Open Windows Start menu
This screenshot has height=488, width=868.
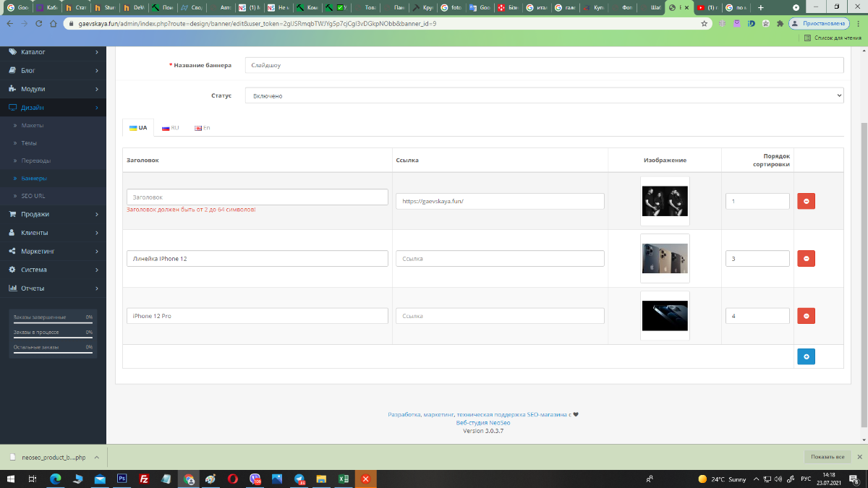10,479
